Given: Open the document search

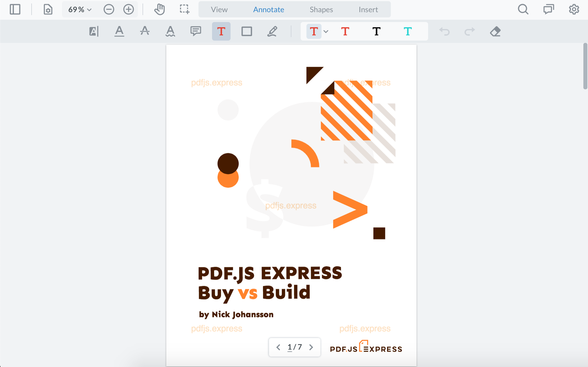Looking at the screenshot, I should tap(523, 10).
